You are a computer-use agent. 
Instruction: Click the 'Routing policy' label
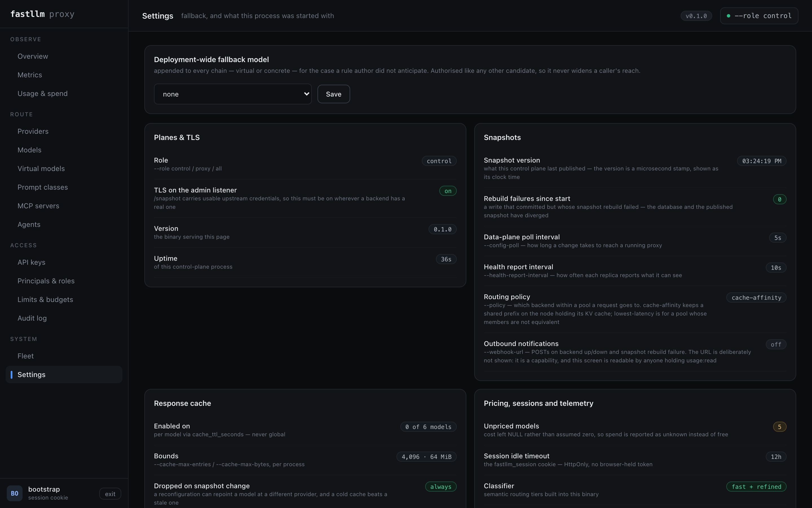tap(507, 297)
